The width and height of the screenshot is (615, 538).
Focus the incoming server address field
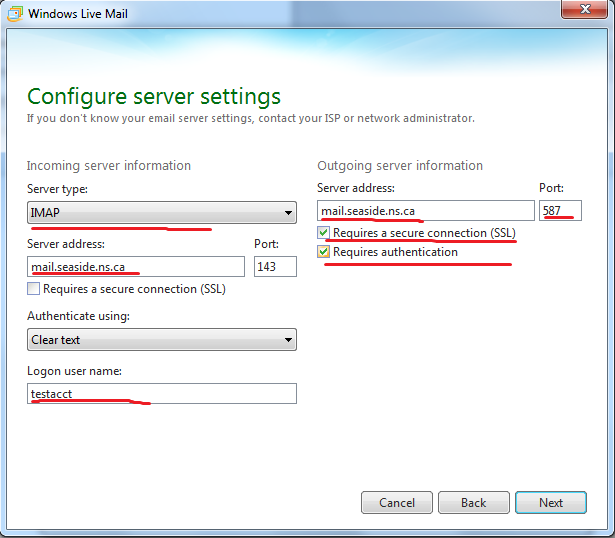tap(136, 267)
